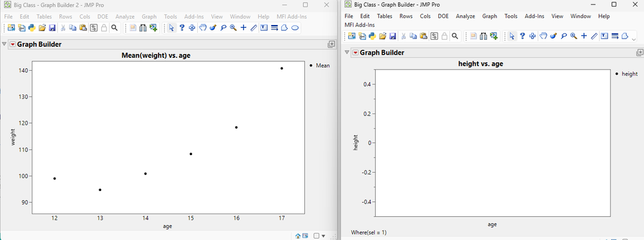Screen dimensions: 644x240
Task: Collapse the right Graph Builder outline triangle
Action: pos(347,53)
